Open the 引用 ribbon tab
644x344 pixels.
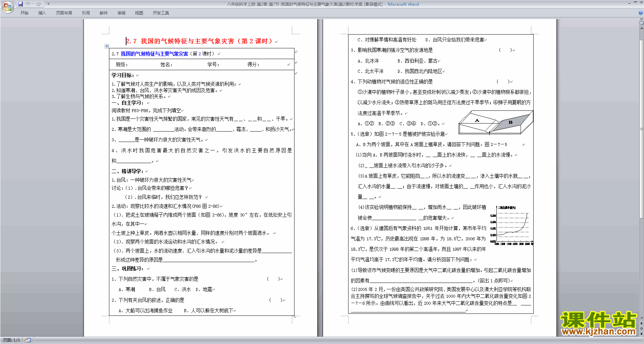[86, 13]
